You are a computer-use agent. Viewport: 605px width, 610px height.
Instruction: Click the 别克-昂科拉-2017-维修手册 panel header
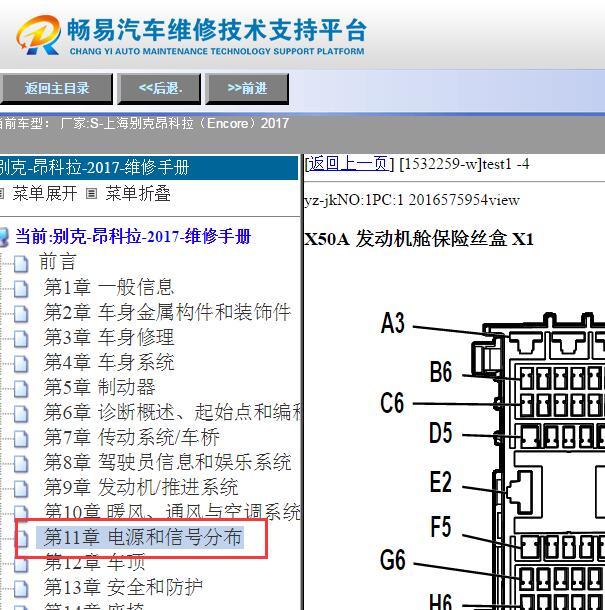point(149,167)
